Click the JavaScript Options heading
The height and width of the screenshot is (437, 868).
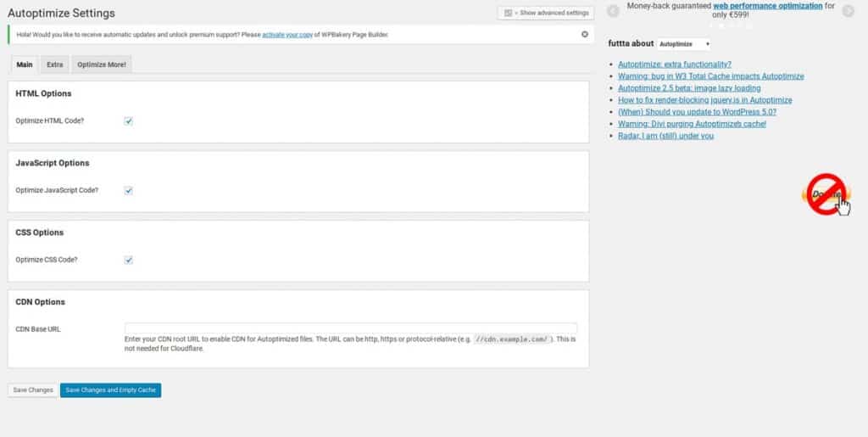point(52,163)
